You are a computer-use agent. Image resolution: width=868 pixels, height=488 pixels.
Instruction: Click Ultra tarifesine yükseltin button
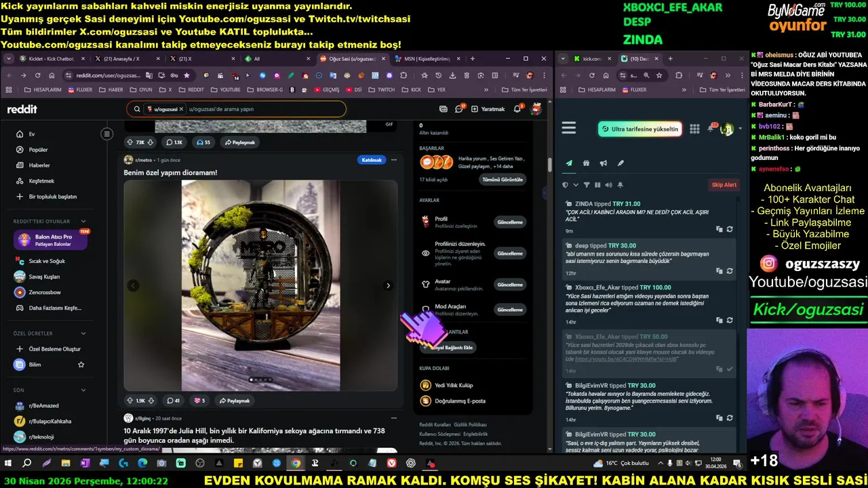[639, 129]
